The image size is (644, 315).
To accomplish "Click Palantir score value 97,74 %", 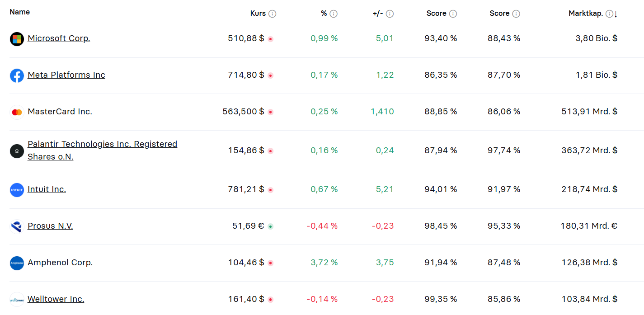I will [504, 150].
